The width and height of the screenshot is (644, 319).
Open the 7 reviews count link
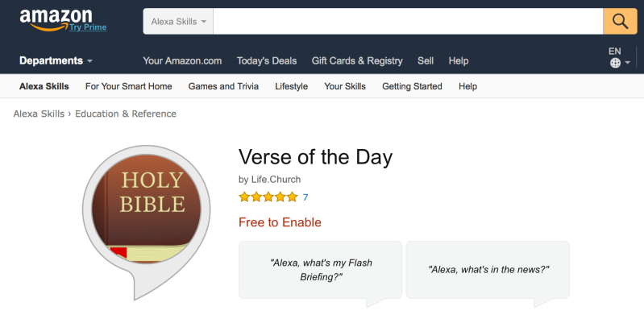305,197
